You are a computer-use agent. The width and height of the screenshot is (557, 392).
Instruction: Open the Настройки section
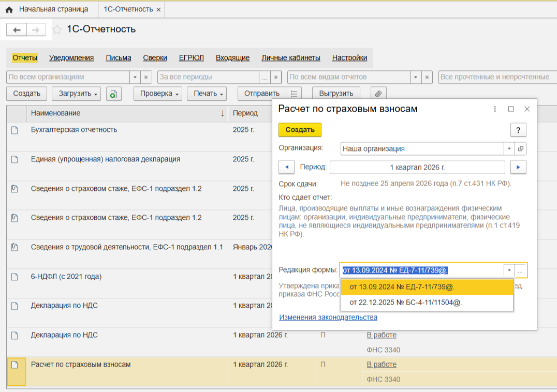pyautogui.click(x=349, y=58)
